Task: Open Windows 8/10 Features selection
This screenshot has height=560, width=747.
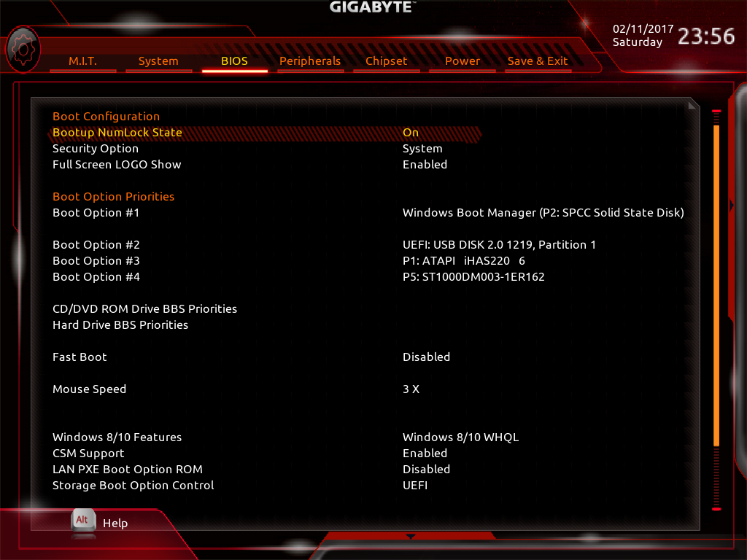Action: tap(460, 437)
